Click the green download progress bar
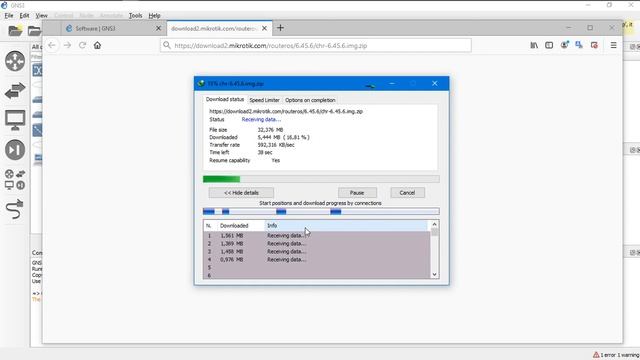Screen dimensions: 640x360 [x=321, y=179]
